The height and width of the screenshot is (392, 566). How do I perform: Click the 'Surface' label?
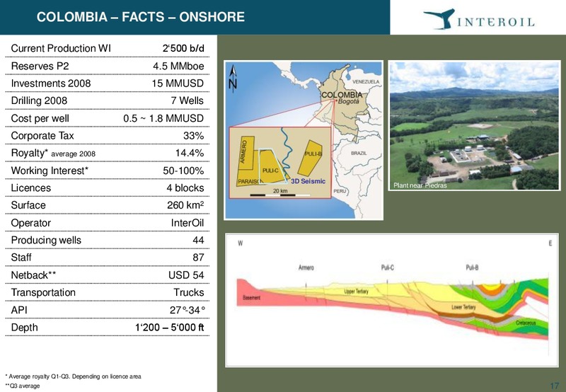coord(28,205)
